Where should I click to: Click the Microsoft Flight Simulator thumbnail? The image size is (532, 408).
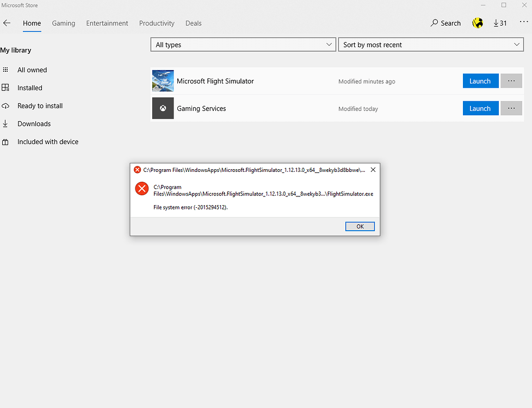pyautogui.click(x=163, y=81)
